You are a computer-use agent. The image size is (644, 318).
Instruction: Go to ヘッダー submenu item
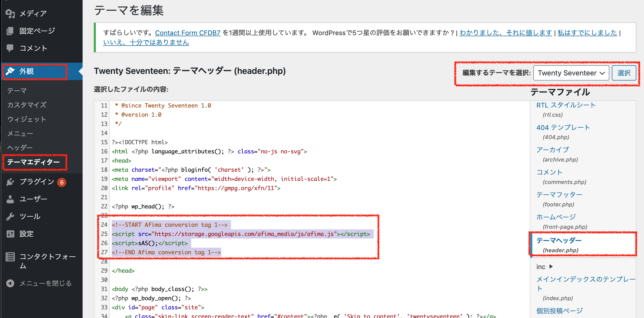click(20, 148)
